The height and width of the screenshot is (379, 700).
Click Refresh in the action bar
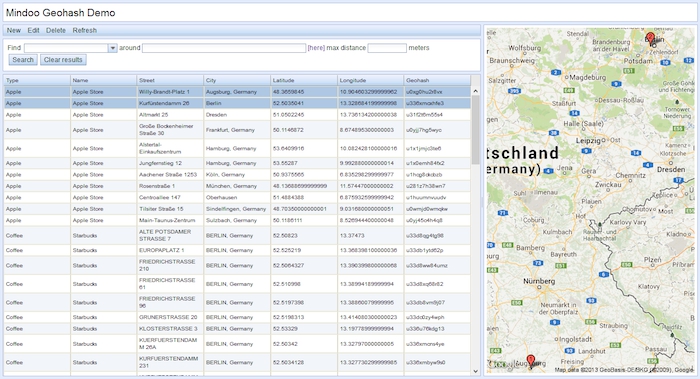[84, 30]
